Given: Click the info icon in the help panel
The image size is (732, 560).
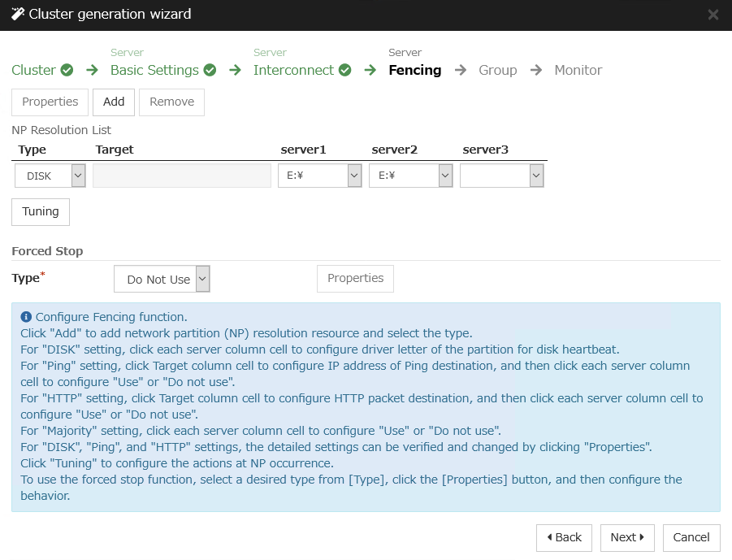Looking at the screenshot, I should pyautogui.click(x=26, y=317).
